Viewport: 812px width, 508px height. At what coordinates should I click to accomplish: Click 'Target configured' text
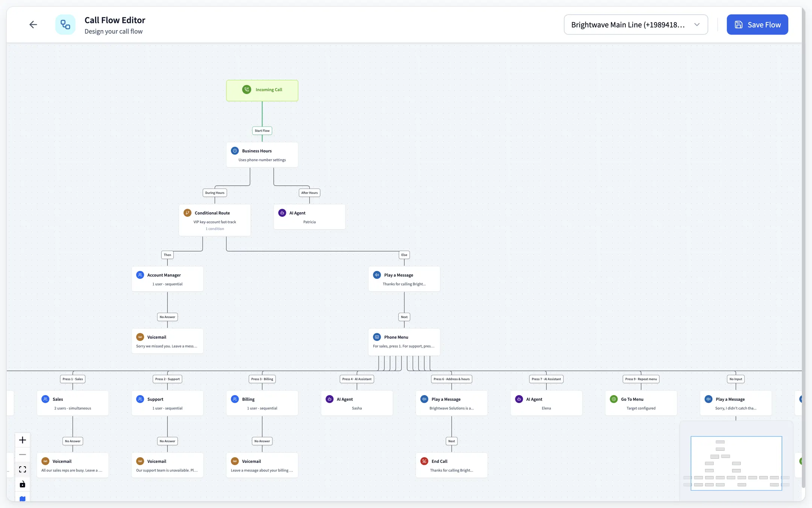click(641, 408)
